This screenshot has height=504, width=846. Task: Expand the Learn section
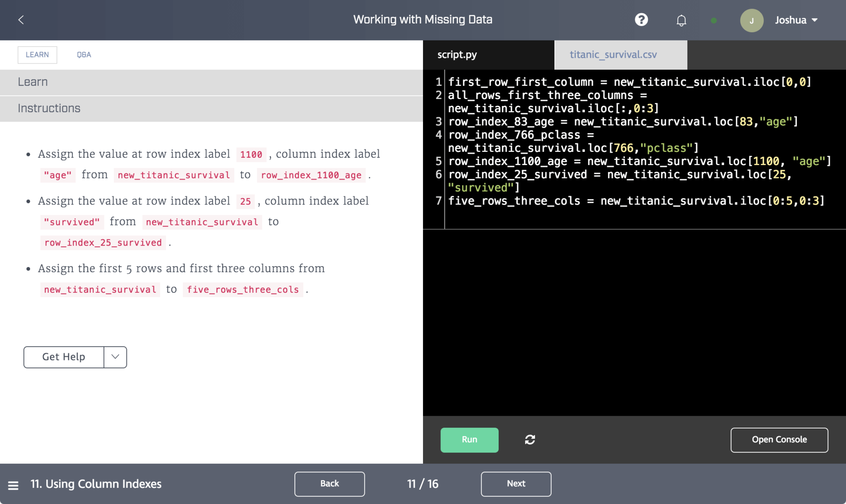33,82
